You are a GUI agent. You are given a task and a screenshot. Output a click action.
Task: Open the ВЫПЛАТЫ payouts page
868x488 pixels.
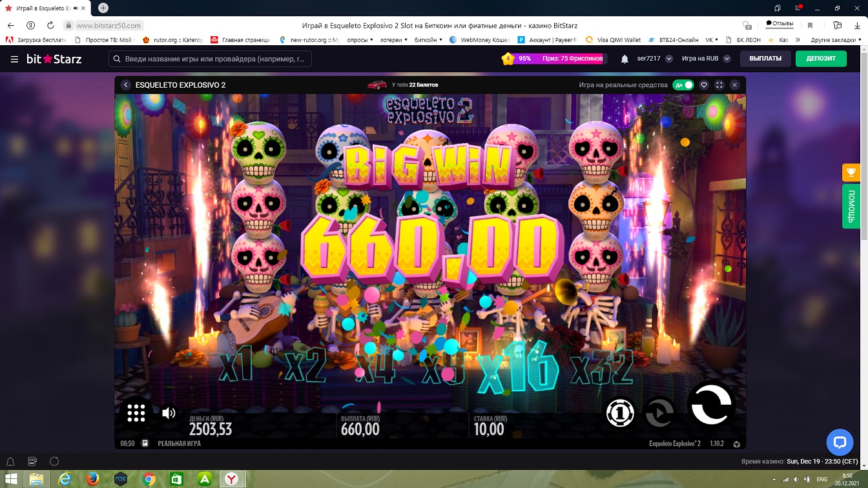[765, 59]
